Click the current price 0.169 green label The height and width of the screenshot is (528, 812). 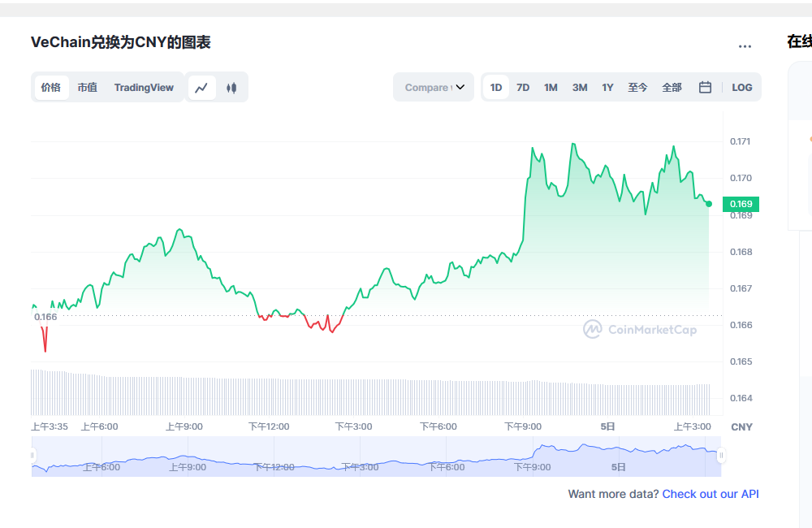click(x=741, y=204)
